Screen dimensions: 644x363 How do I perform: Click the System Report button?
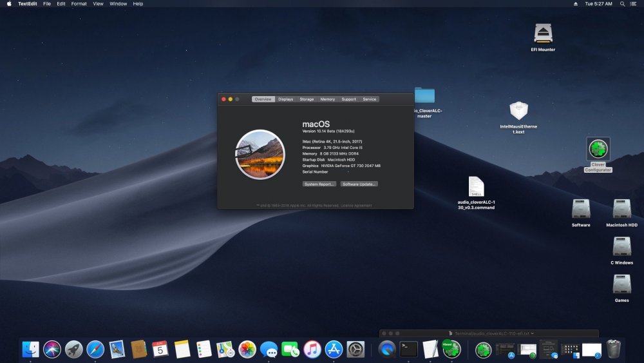point(319,184)
